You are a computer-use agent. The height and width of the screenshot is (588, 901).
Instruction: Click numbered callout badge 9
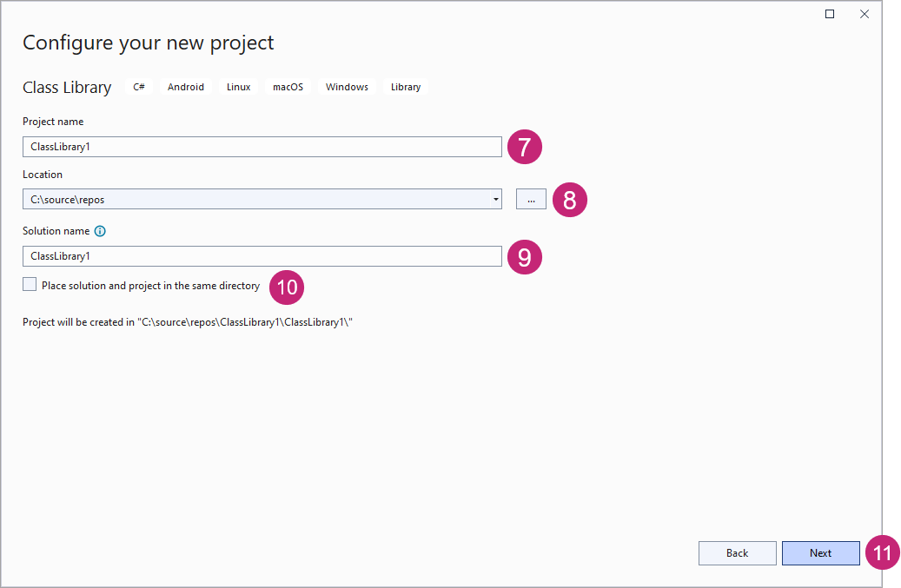(525, 257)
